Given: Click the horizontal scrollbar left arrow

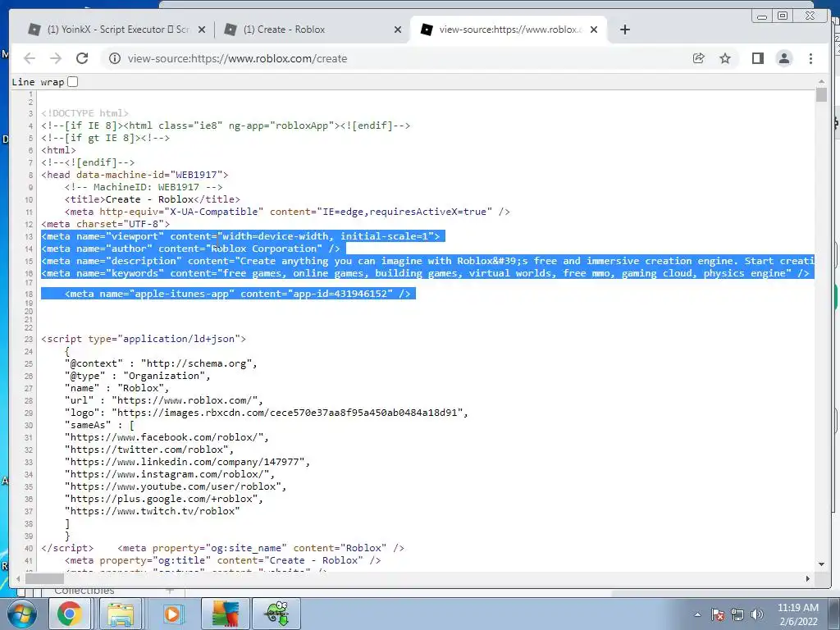Looking at the screenshot, I should tap(18, 578).
